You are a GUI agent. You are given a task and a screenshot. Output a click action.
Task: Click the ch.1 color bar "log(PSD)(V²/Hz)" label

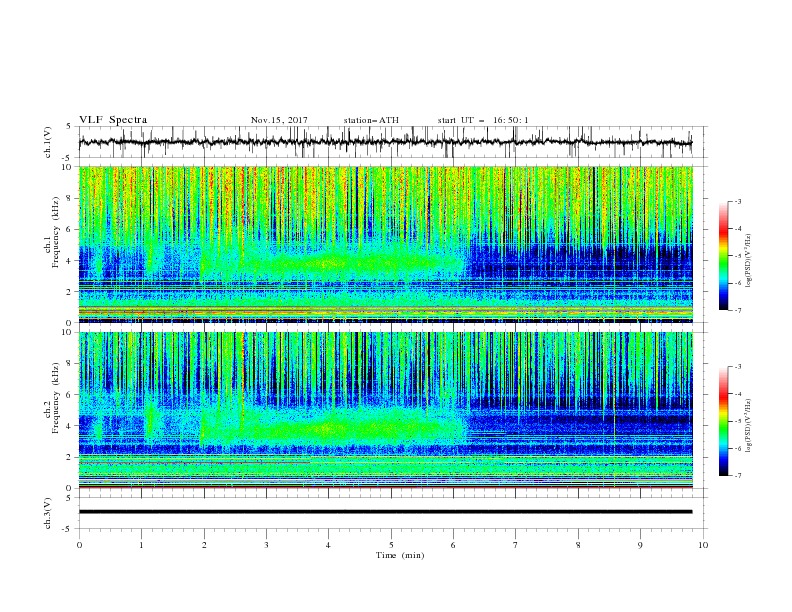(748, 261)
